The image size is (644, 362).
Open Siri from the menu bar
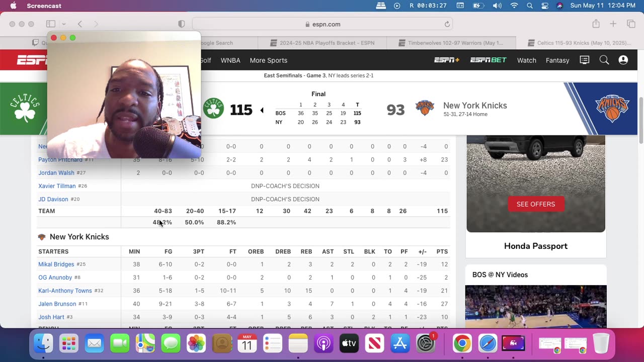(559, 6)
